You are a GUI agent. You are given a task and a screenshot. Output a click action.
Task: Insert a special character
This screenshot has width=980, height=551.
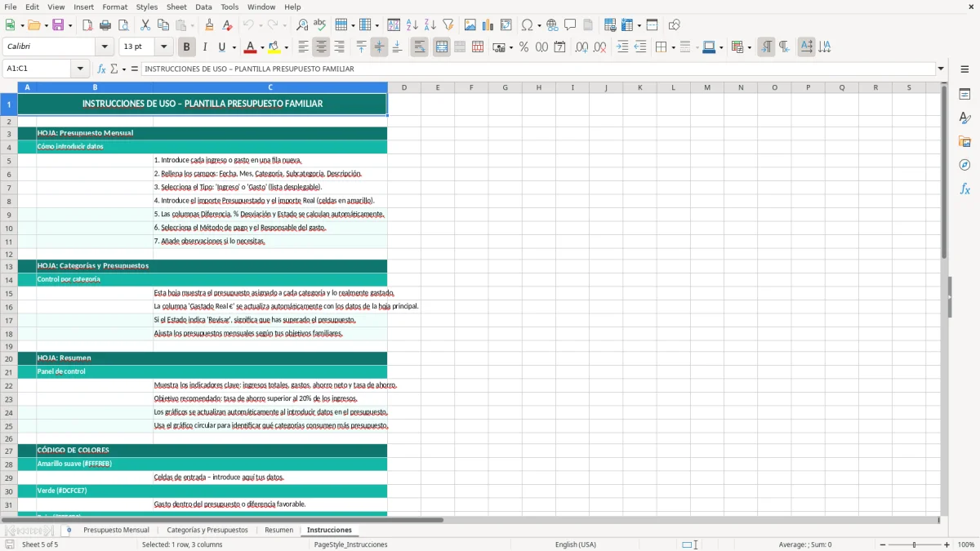click(x=527, y=25)
